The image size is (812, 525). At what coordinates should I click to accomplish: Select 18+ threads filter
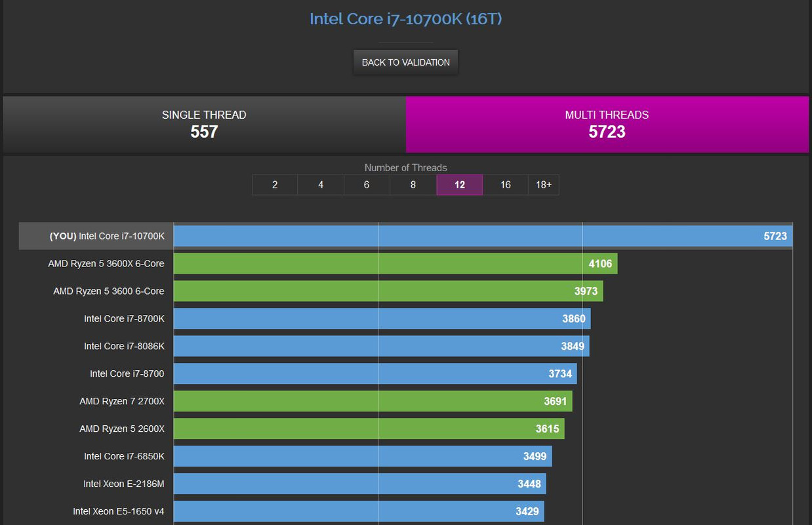[544, 185]
